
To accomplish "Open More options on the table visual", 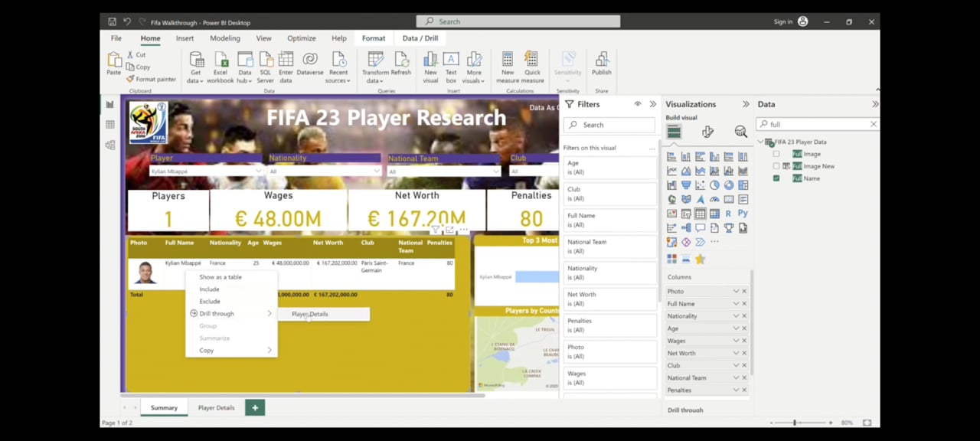I will click(463, 230).
